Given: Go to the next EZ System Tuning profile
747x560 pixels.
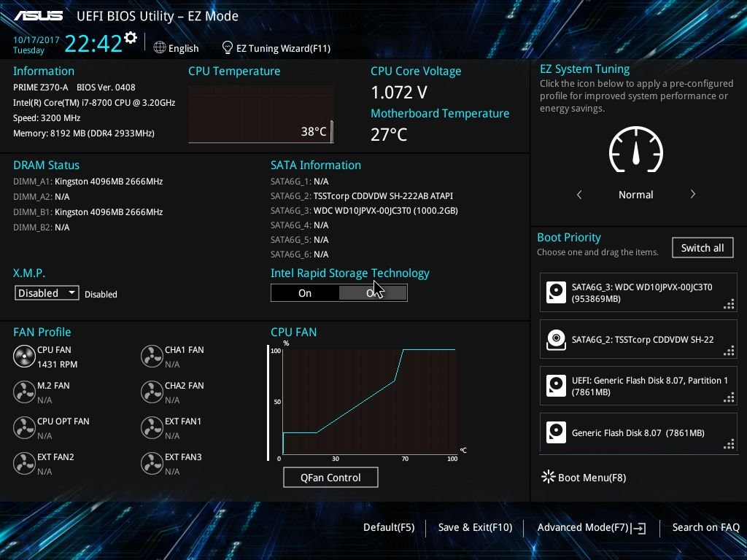Looking at the screenshot, I should (693, 194).
